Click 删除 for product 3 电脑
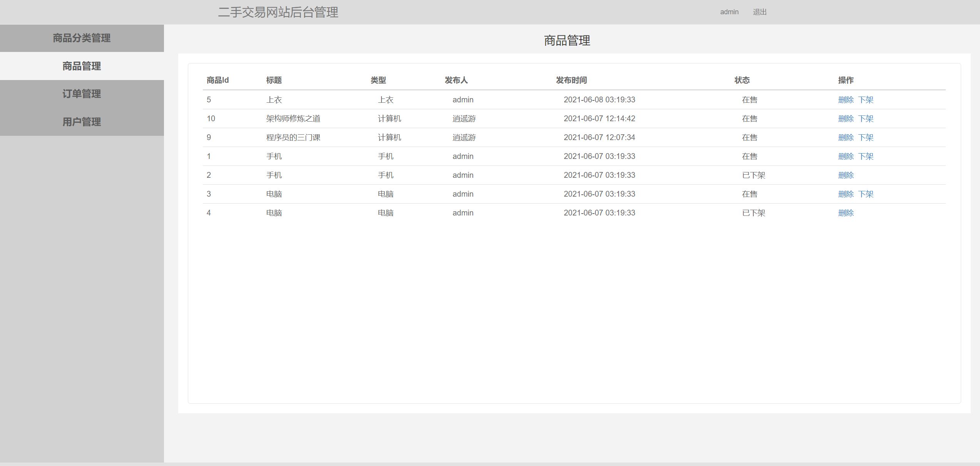 (846, 194)
